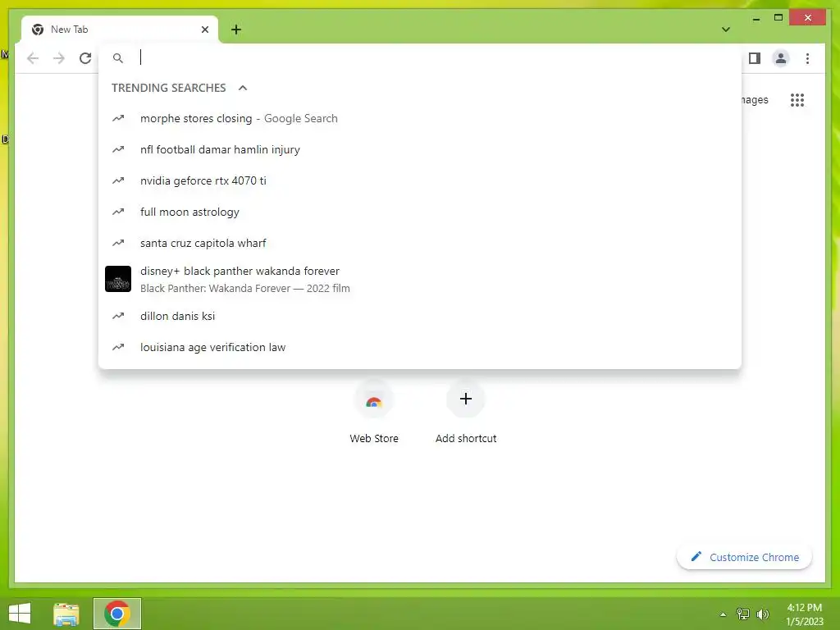Reload the page with the refresh icon
This screenshot has width=840, height=630.
pos(85,58)
